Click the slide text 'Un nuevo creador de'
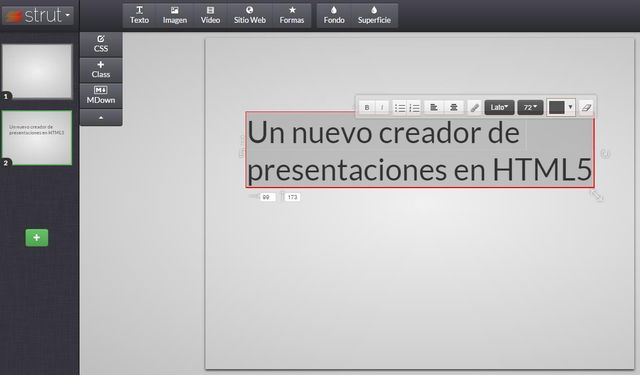The height and width of the screenshot is (375, 640). coord(383,133)
